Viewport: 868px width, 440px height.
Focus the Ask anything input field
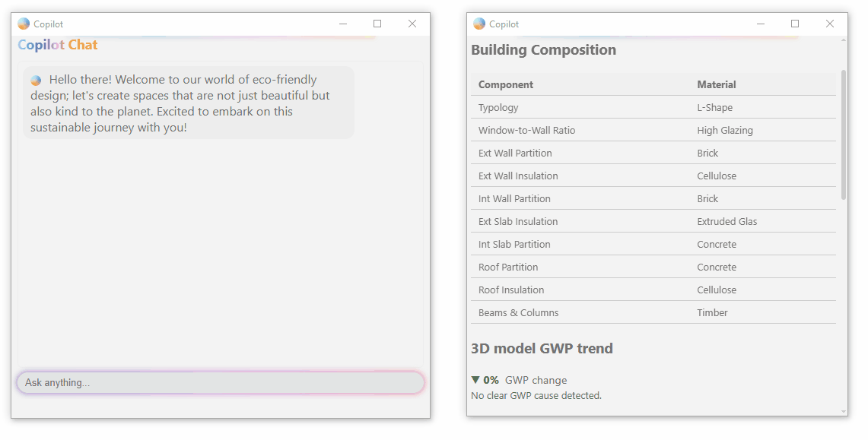(x=221, y=382)
